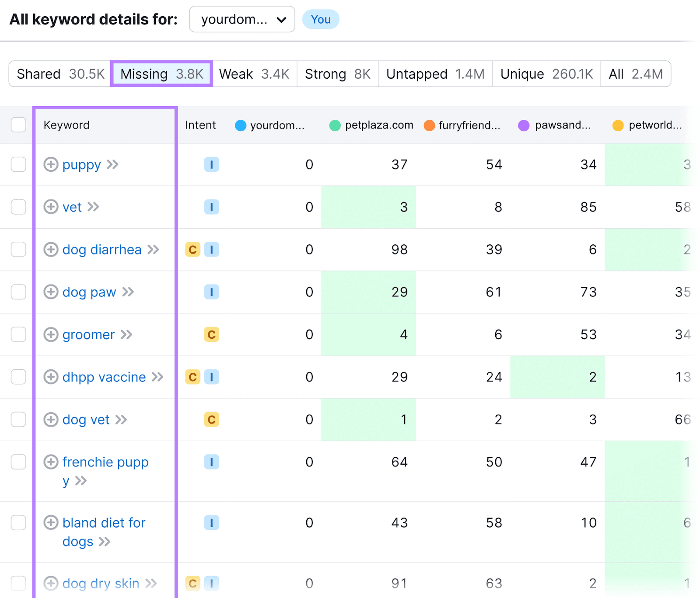Click the plus icon beside puppy keyword
The image size is (700, 598).
click(51, 165)
